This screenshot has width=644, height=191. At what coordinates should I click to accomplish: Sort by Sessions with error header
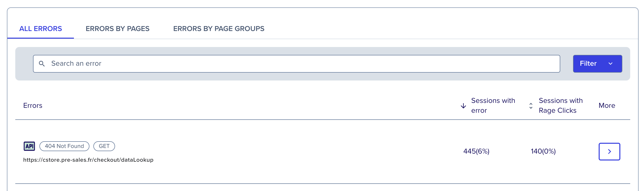tap(493, 106)
